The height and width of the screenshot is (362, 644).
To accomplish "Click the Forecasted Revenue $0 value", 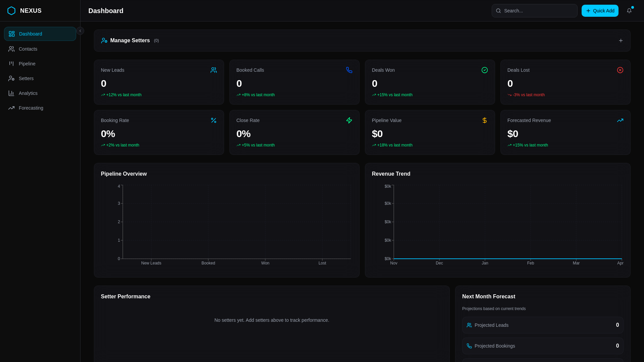I will [x=513, y=134].
